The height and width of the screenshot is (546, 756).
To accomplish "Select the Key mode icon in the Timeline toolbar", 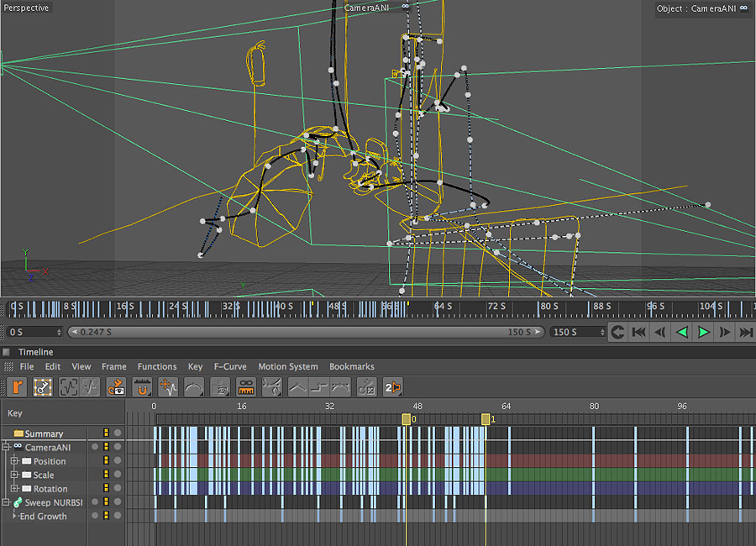I will [42, 387].
